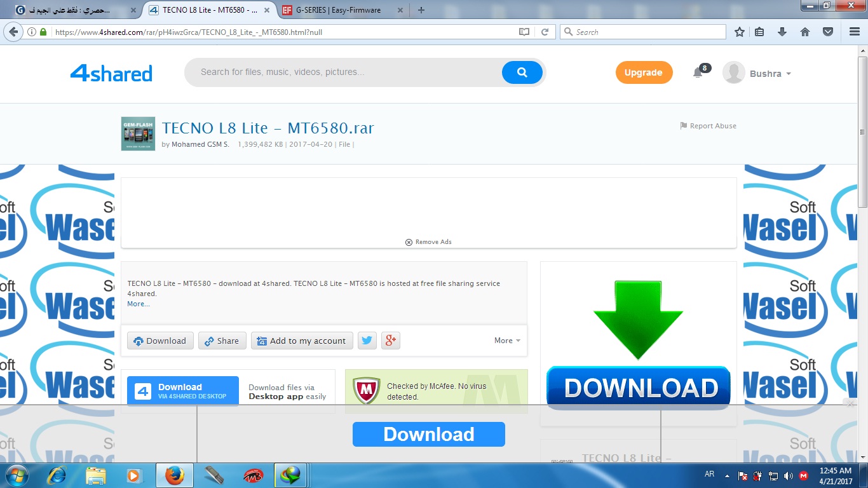This screenshot has width=868, height=488.
Task: Open Windows Media Player in taskbar
Action: (x=134, y=475)
